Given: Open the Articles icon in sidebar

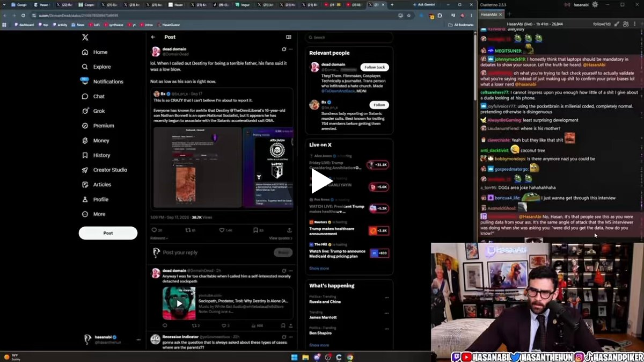Looking at the screenshot, I should point(85,185).
